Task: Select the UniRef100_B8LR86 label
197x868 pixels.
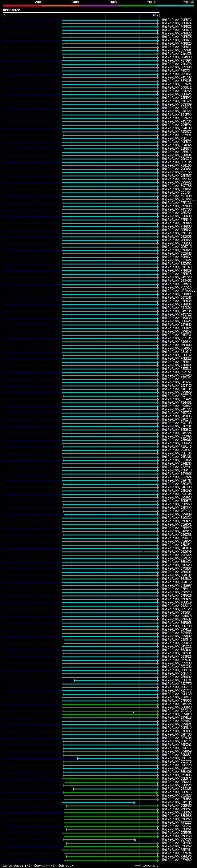Action: (x=177, y=815)
